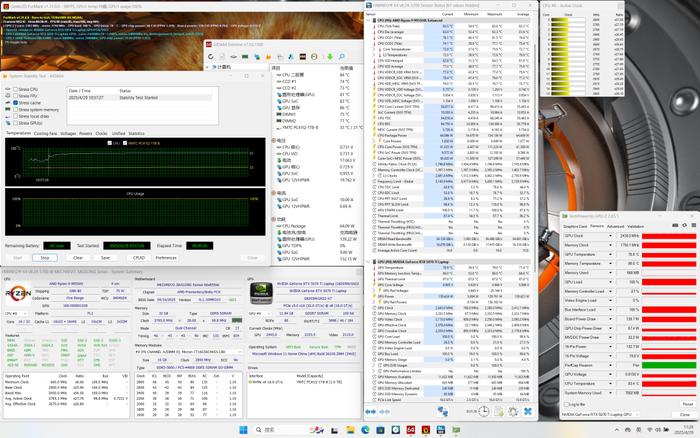Enable the Stress CPU checkbox
The image size is (700, 438).
point(16,89)
